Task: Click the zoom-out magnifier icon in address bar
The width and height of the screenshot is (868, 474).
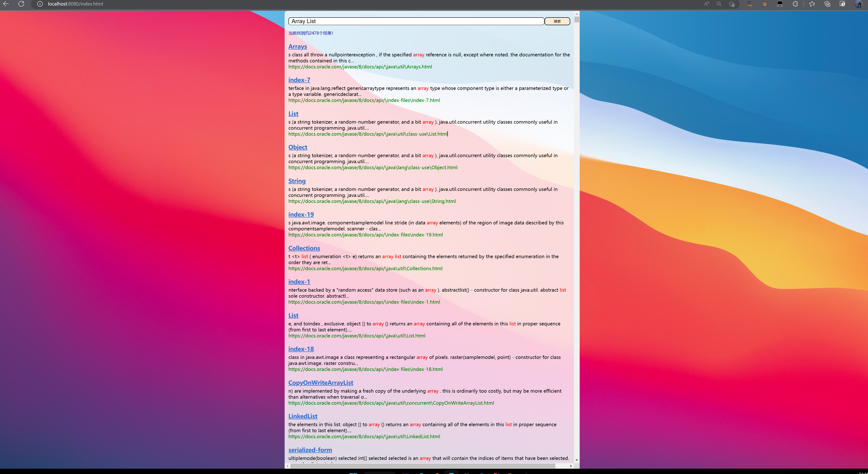Action: pos(719,4)
